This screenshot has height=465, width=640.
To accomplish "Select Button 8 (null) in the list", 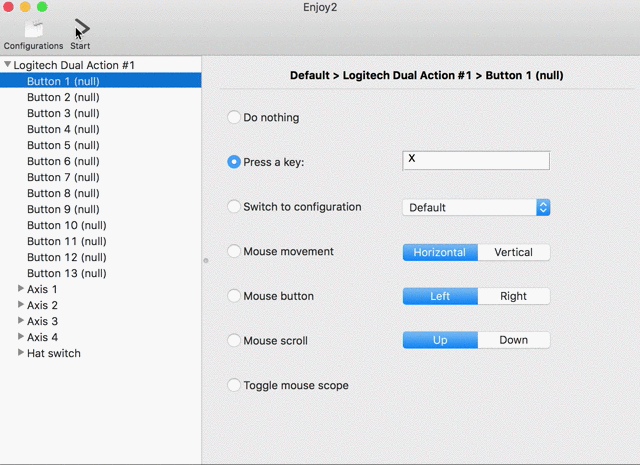I will (100, 193).
